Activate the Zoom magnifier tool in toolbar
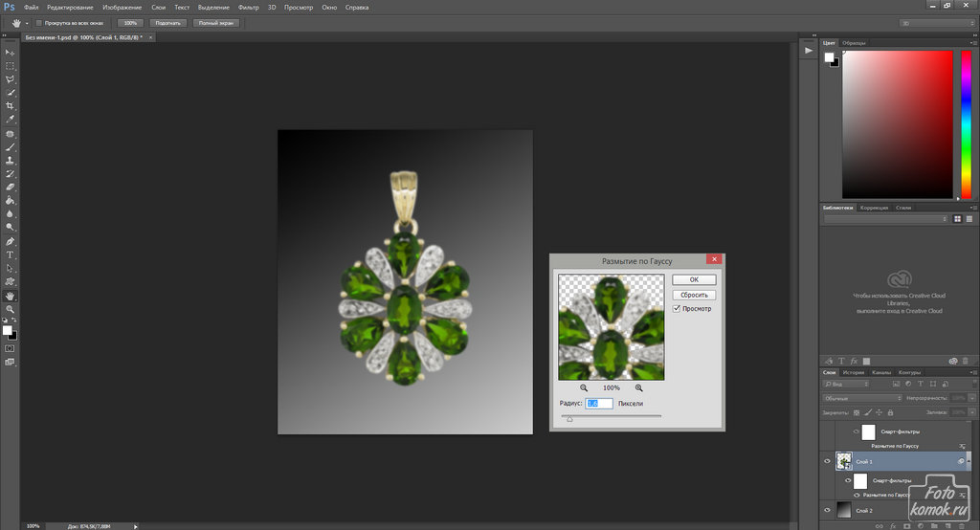 [11, 309]
